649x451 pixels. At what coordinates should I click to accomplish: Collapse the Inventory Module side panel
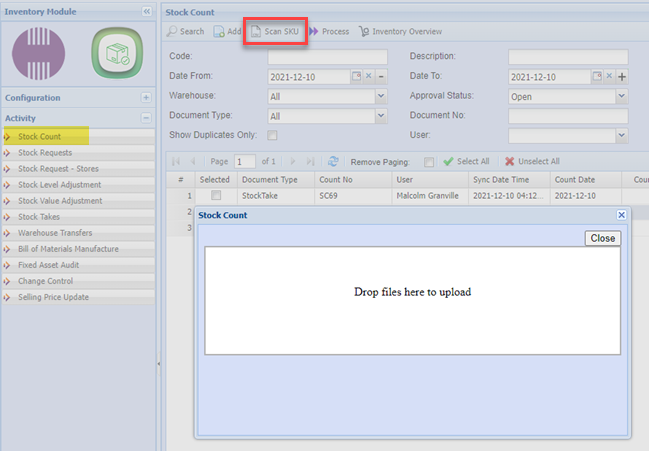coord(147,11)
